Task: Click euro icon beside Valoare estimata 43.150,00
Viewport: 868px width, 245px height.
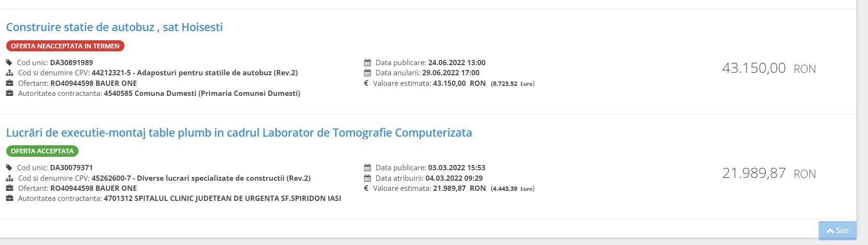Action: (x=366, y=83)
